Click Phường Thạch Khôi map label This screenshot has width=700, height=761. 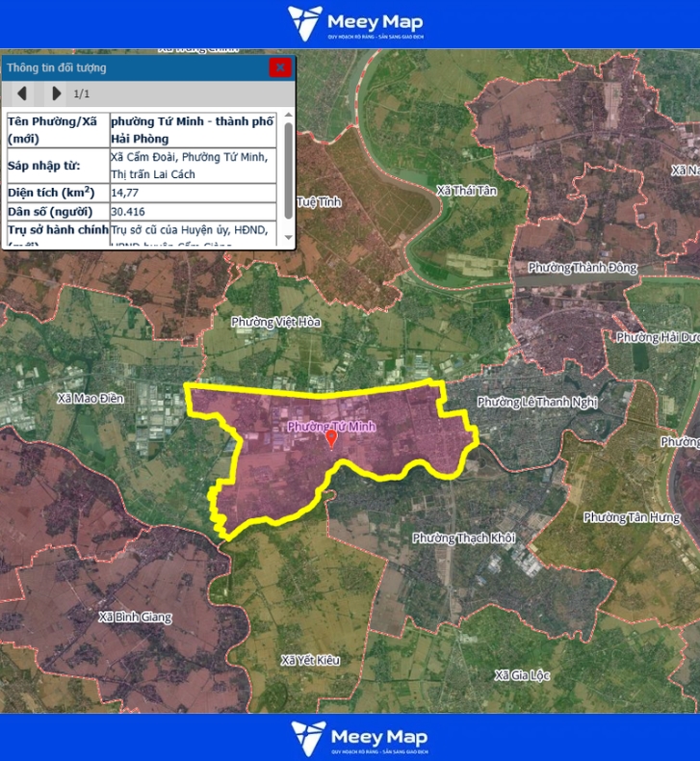point(464,538)
